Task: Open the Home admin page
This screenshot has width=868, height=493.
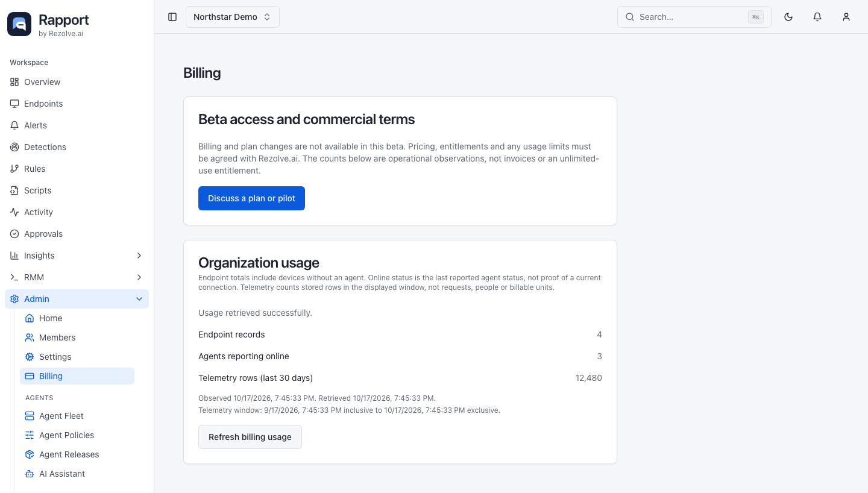Action: coord(77,318)
